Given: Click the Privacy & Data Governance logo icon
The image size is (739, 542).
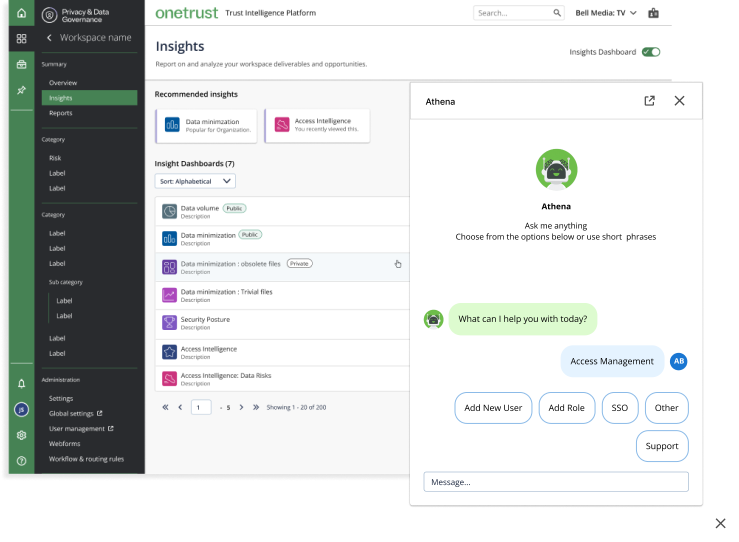Looking at the screenshot, I should coord(49,16).
